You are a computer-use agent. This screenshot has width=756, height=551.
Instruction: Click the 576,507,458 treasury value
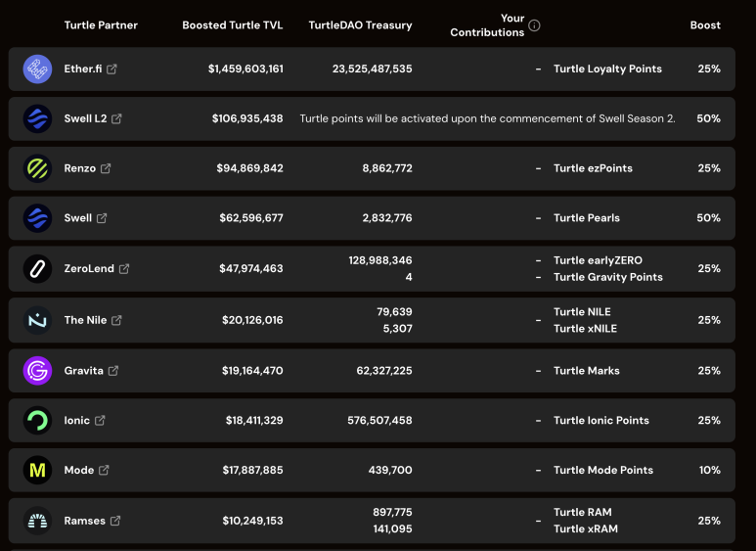[x=379, y=420]
